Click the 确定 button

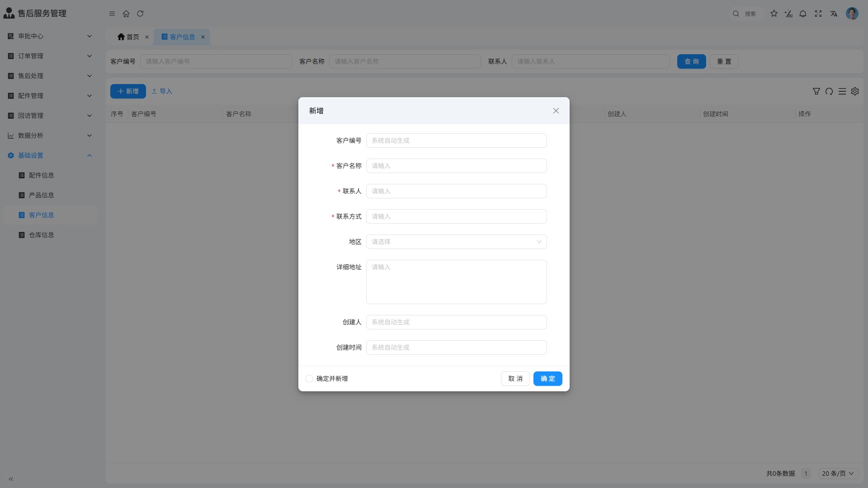[548, 379]
